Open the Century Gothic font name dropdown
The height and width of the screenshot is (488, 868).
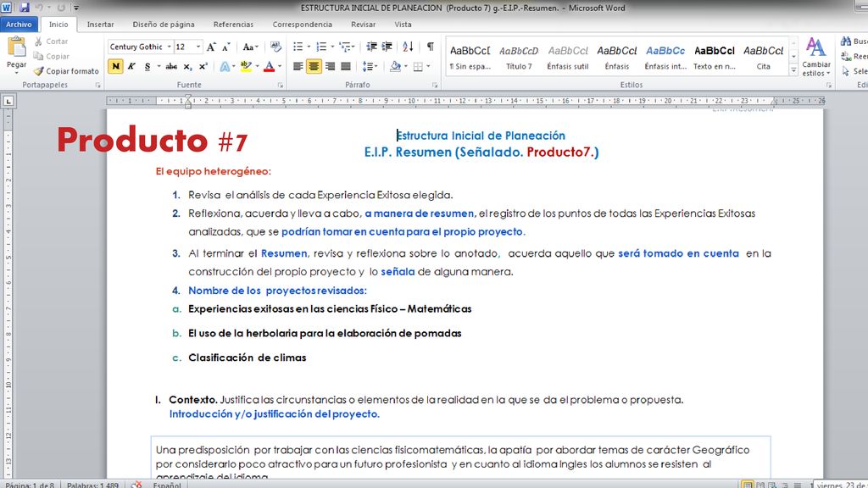[170, 47]
